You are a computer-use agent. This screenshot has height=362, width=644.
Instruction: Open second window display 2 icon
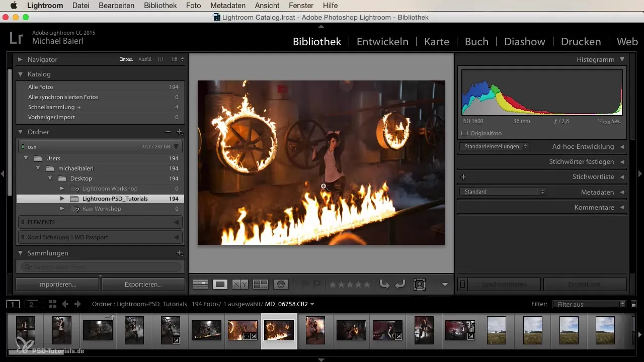pyautogui.click(x=31, y=304)
